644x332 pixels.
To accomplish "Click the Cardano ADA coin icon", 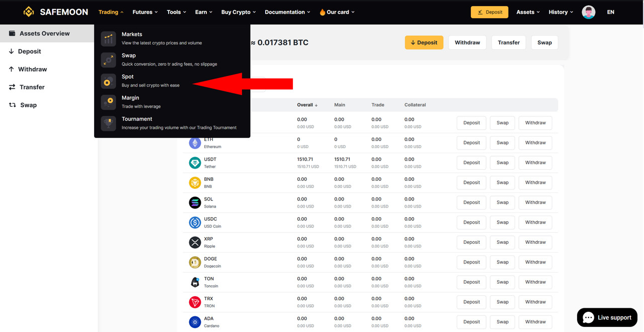I will point(195,322).
